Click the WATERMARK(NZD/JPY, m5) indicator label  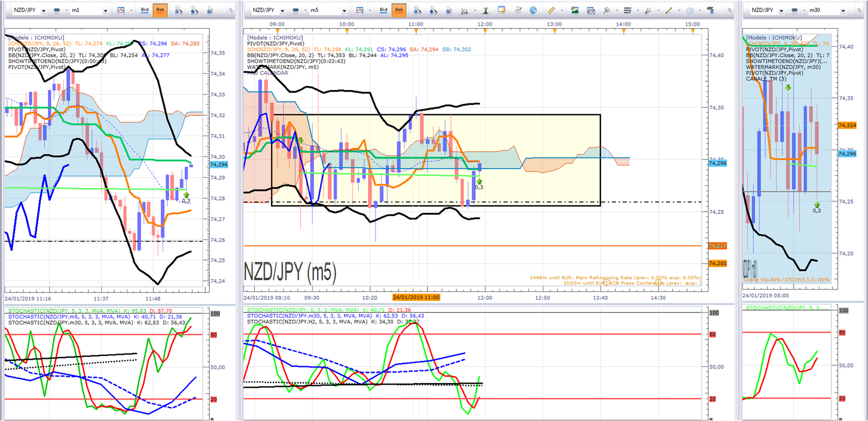pos(284,67)
